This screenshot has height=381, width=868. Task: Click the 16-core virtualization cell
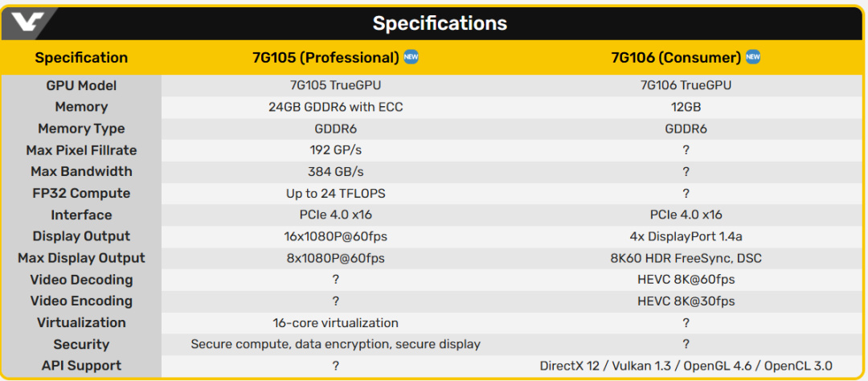point(335,322)
